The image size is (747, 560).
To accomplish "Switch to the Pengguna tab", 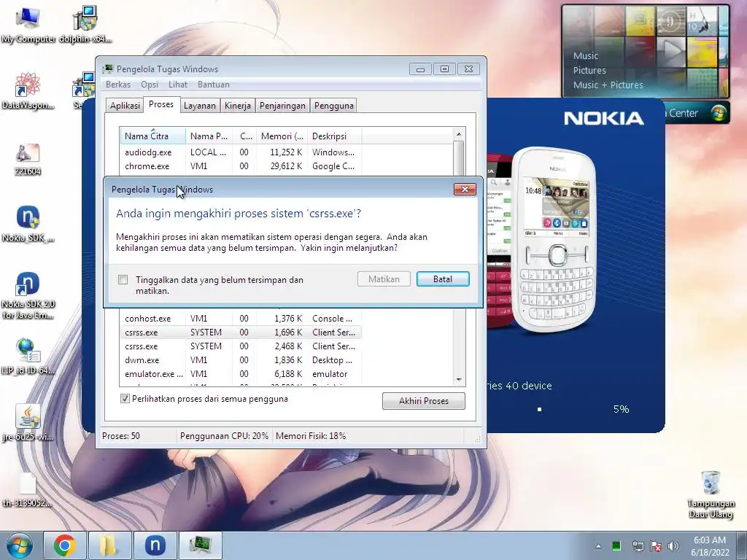I will [334, 106].
